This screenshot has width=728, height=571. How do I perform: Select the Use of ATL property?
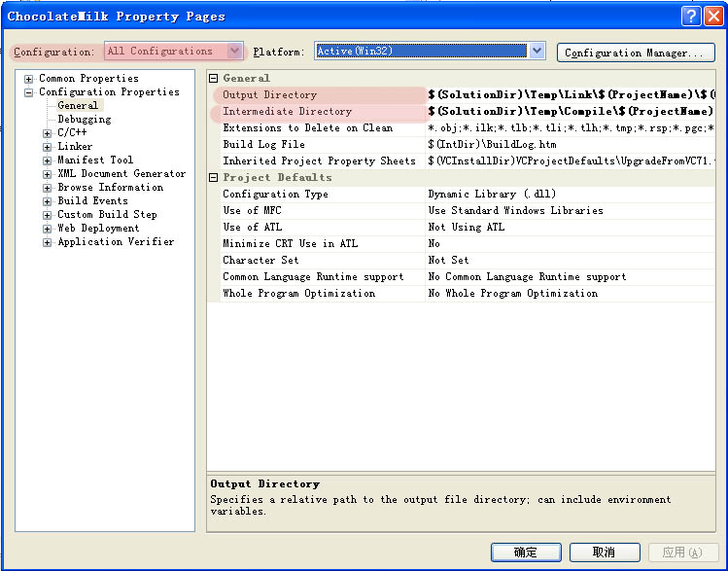[x=323, y=228]
